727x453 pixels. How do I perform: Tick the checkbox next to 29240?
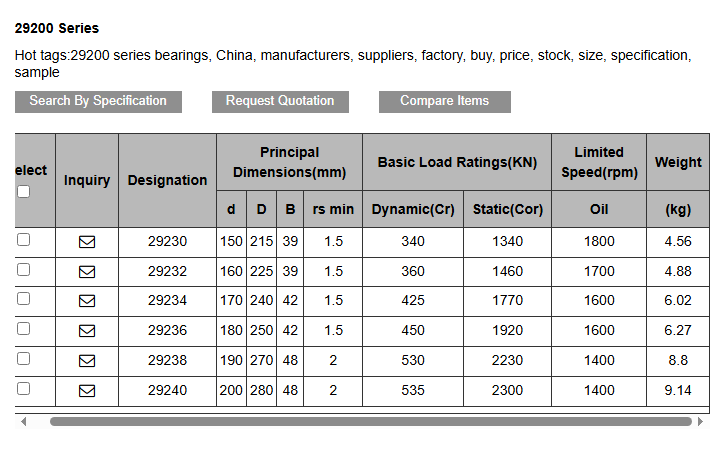24,389
